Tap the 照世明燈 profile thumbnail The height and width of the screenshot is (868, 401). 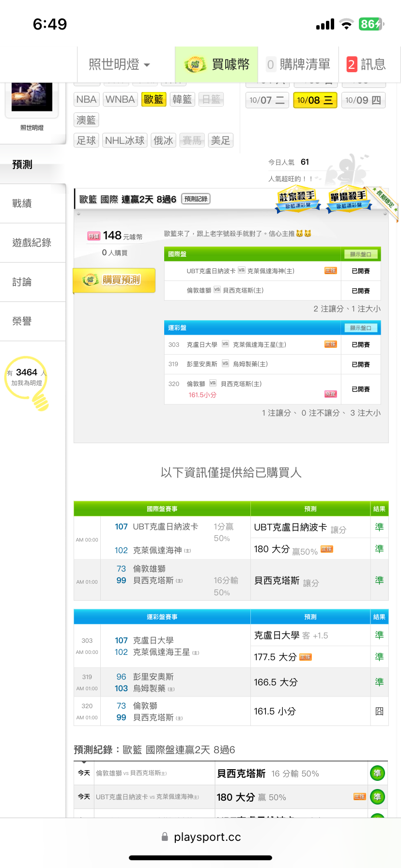click(32, 97)
